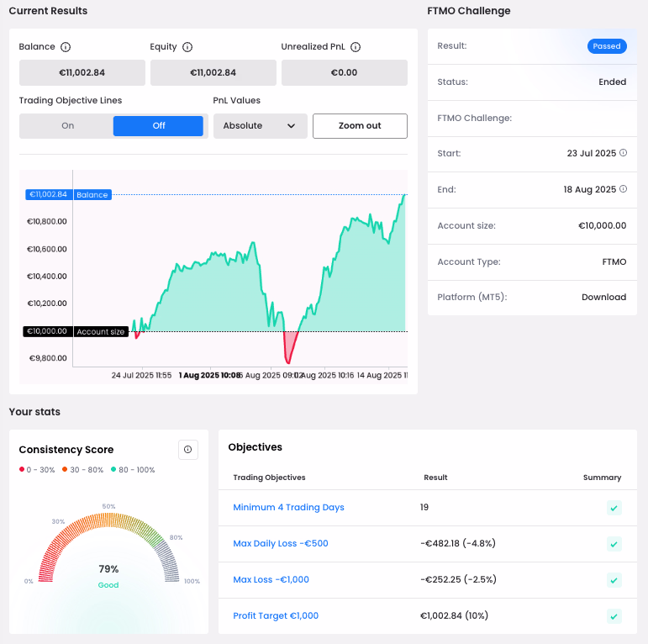Click the Summary column header
The image size is (648, 644).
point(602,478)
